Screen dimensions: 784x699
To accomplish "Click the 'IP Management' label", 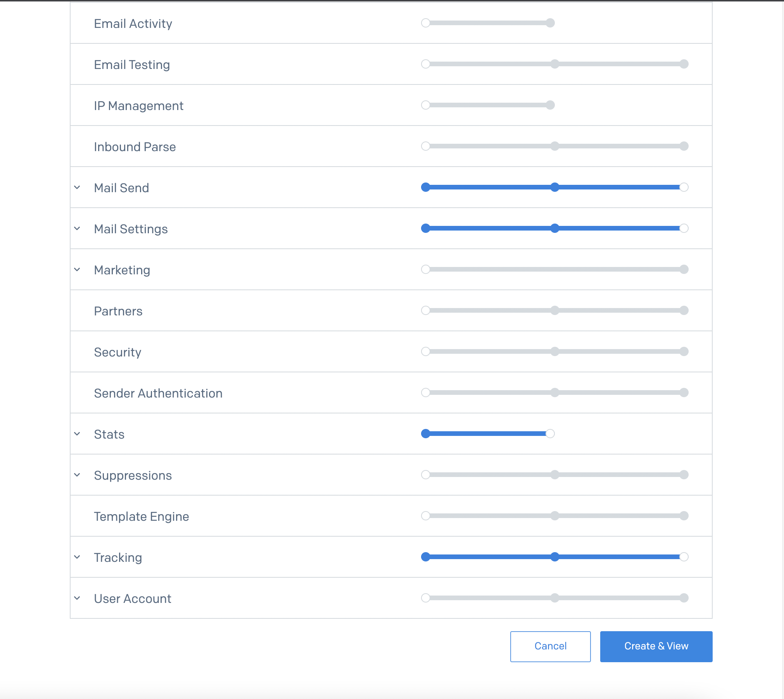I will [x=138, y=106].
